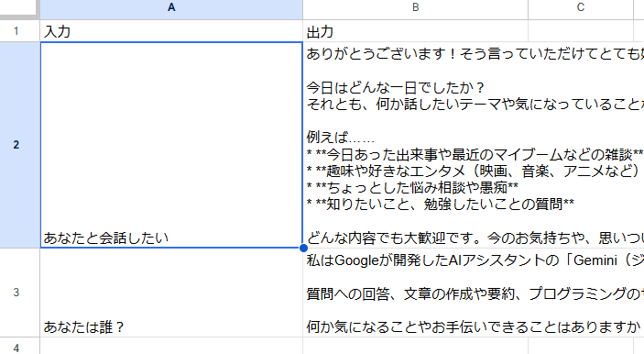The height and width of the screenshot is (354, 644).
Task: Click B3 cell mentioning Gemini
Action: 473,293
